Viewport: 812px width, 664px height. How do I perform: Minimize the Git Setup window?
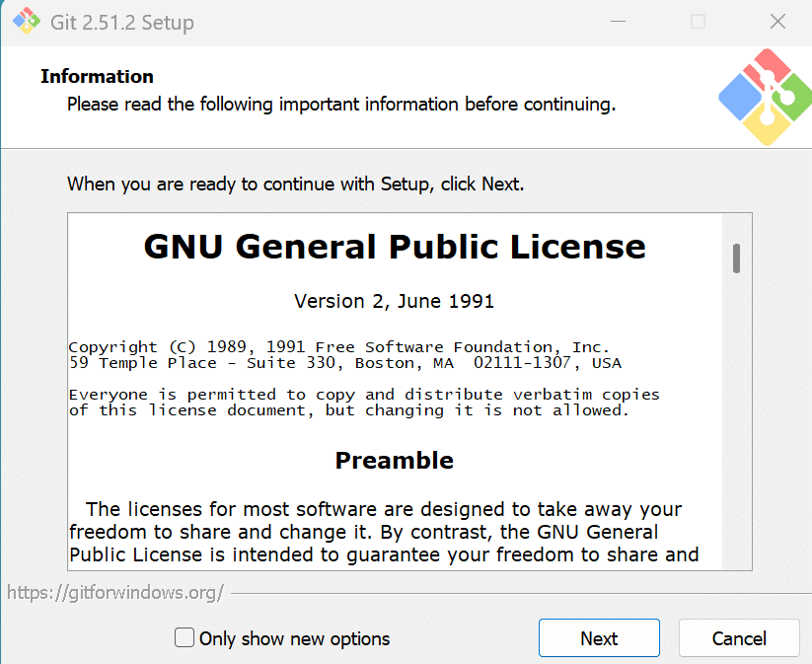[618, 22]
